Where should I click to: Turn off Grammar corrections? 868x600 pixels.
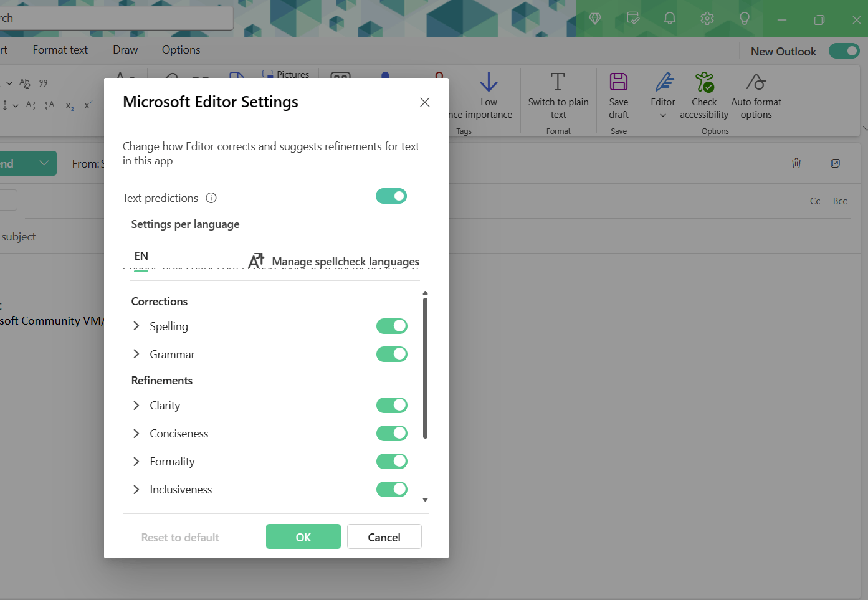[x=392, y=354]
